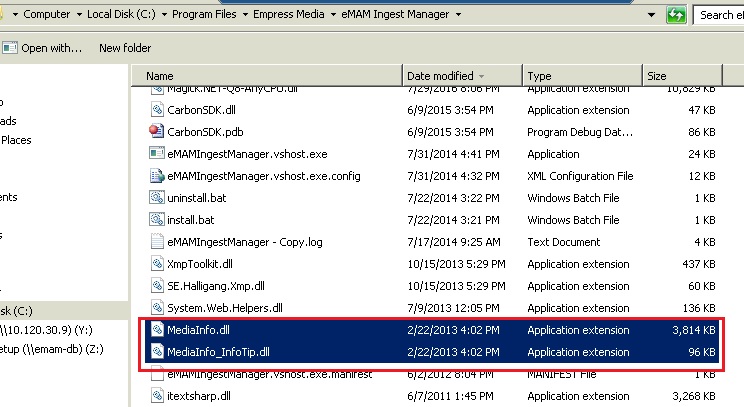The width and height of the screenshot is (744, 407).
Task: Select the file name eMAMIngestManager.vshost.exe.config
Action: 264,176
